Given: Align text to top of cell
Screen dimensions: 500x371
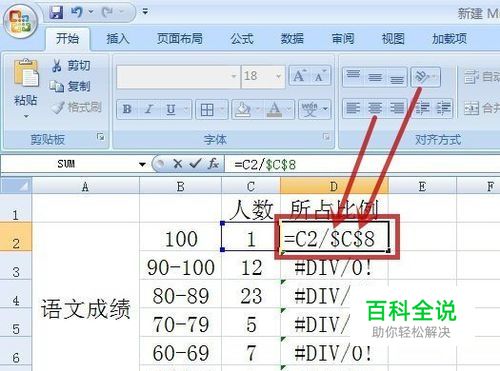Looking at the screenshot, I should pos(353,76).
